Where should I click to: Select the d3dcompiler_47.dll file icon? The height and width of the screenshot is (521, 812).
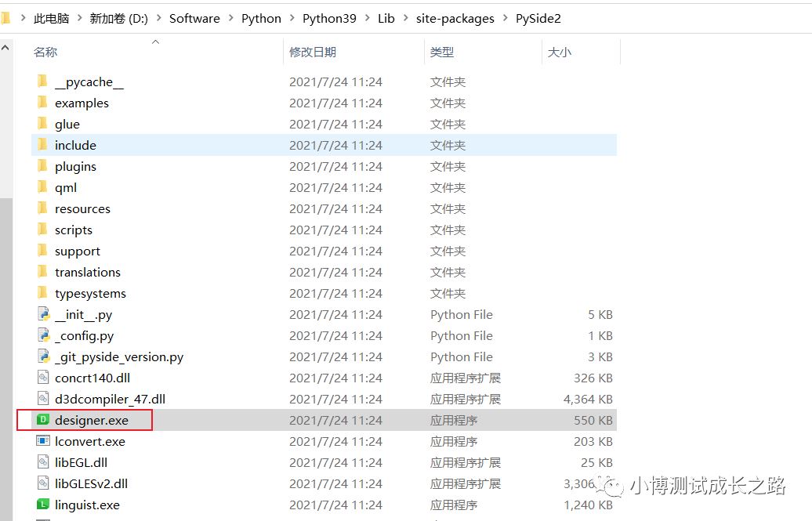click(x=43, y=399)
